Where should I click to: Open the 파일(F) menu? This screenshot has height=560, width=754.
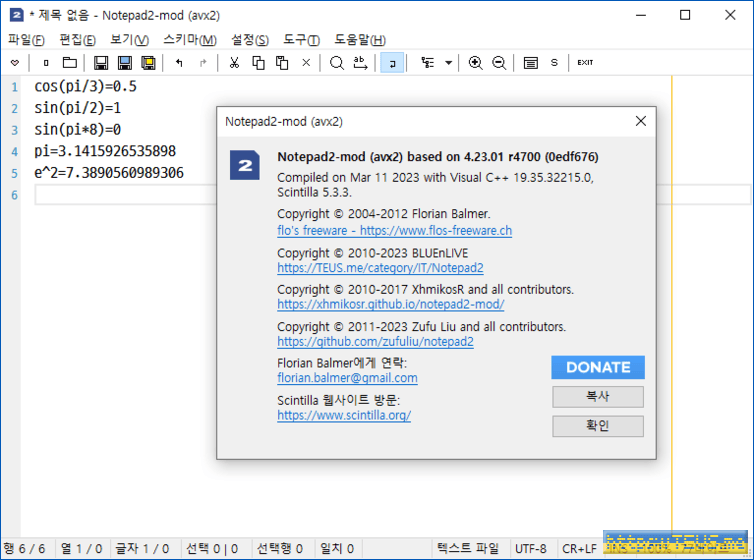[26, 39]
